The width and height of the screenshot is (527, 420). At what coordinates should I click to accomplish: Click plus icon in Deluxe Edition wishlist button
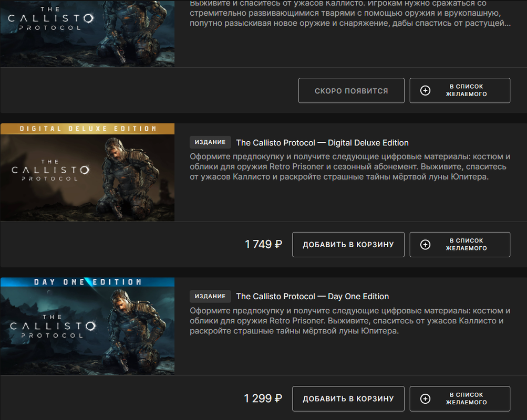(x=425, y=245)
